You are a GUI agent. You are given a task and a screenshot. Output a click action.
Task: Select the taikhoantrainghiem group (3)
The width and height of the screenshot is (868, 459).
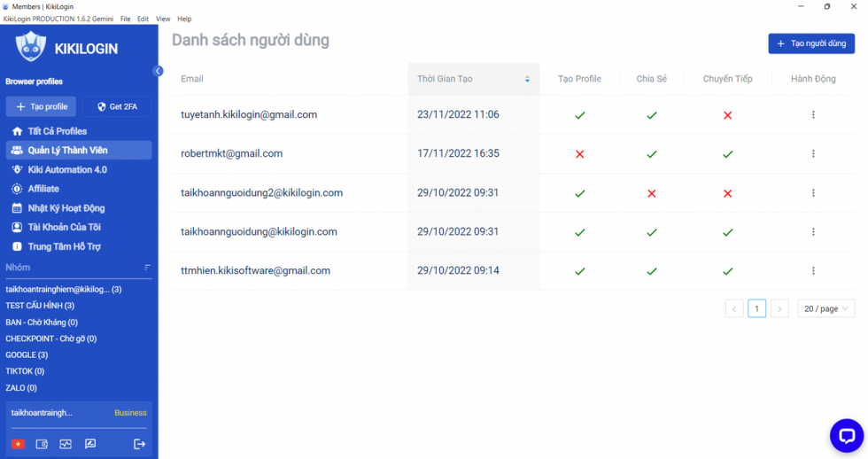pos(64,289)
